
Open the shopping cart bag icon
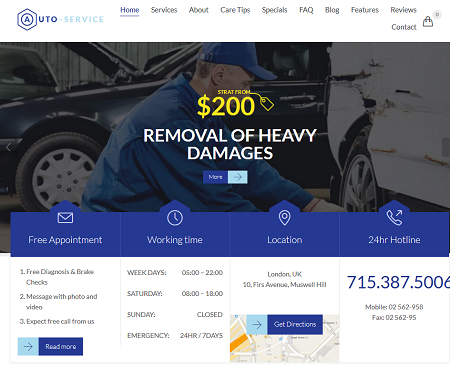tap(428, 22)
